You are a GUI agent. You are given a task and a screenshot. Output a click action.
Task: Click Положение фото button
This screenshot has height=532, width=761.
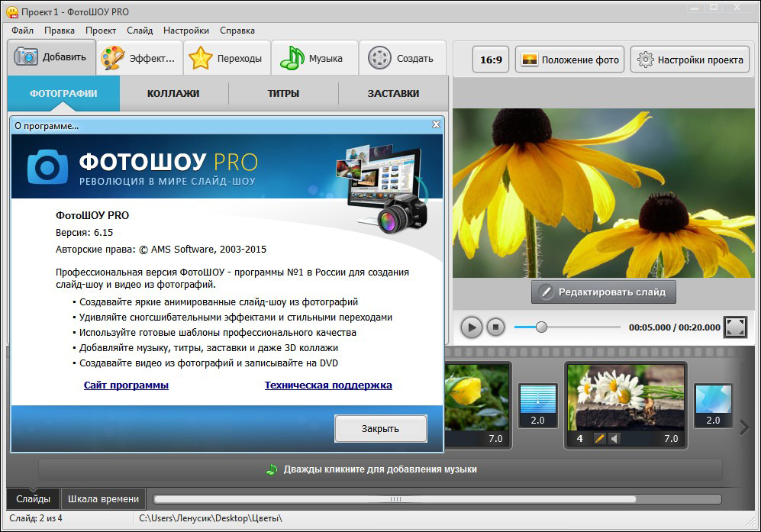[x=569, y=60]
